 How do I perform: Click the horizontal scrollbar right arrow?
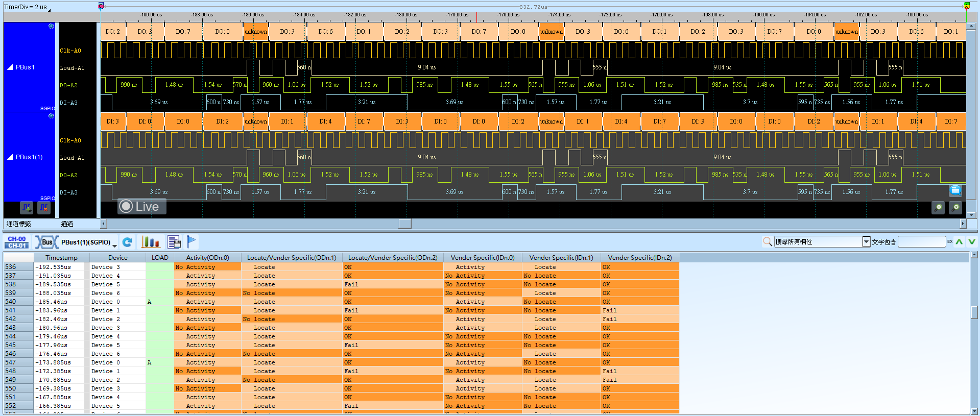tap(963, 224)
